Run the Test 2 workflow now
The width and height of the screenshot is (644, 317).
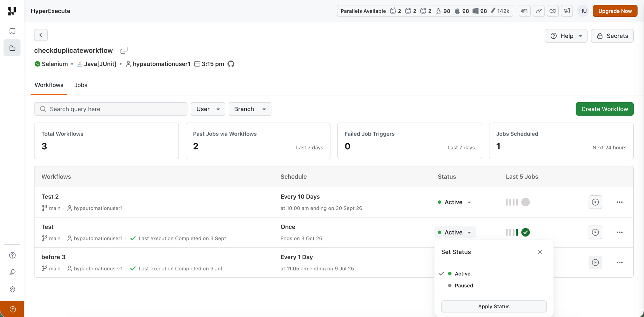595,202
